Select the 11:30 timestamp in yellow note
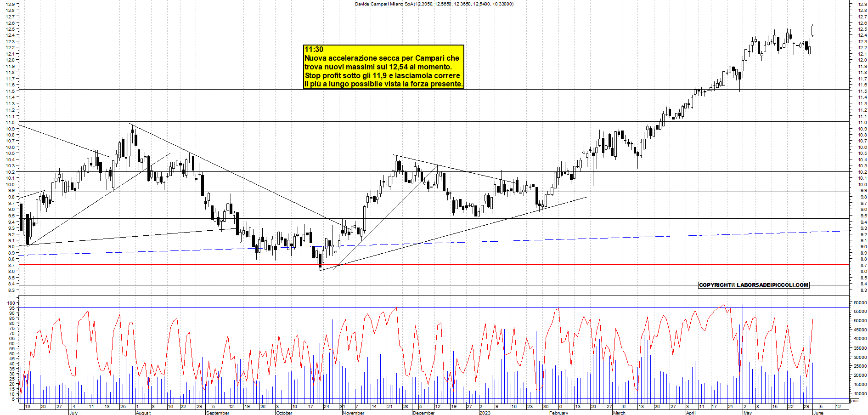Image resolution: width=868 pixels, height=415 pixels. click(x=314, y=50)
